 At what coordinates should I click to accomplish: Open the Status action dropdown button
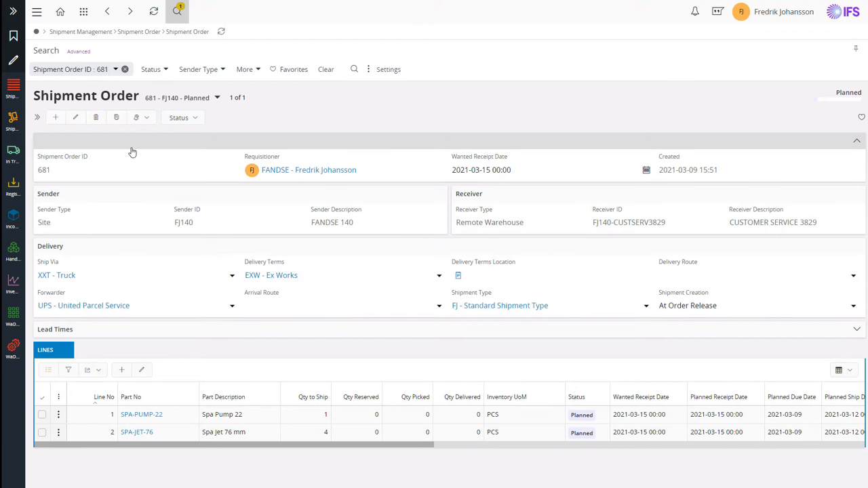183,117
